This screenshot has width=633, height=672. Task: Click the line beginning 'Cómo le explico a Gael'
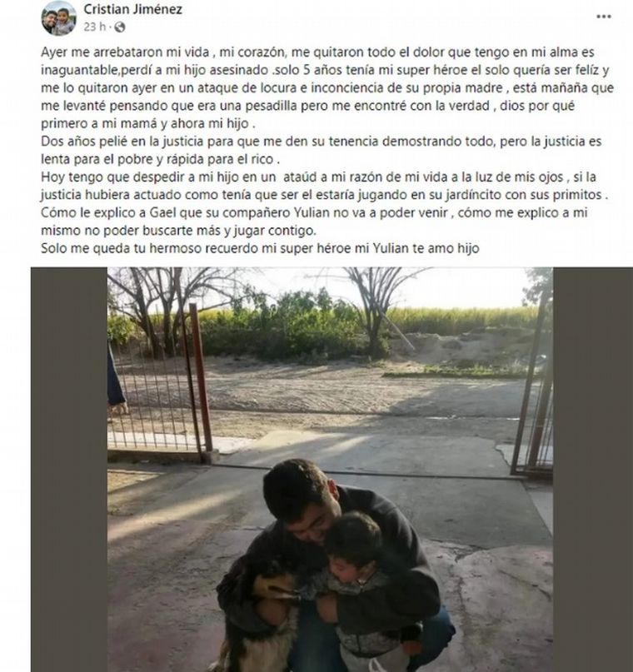(314, 212)
